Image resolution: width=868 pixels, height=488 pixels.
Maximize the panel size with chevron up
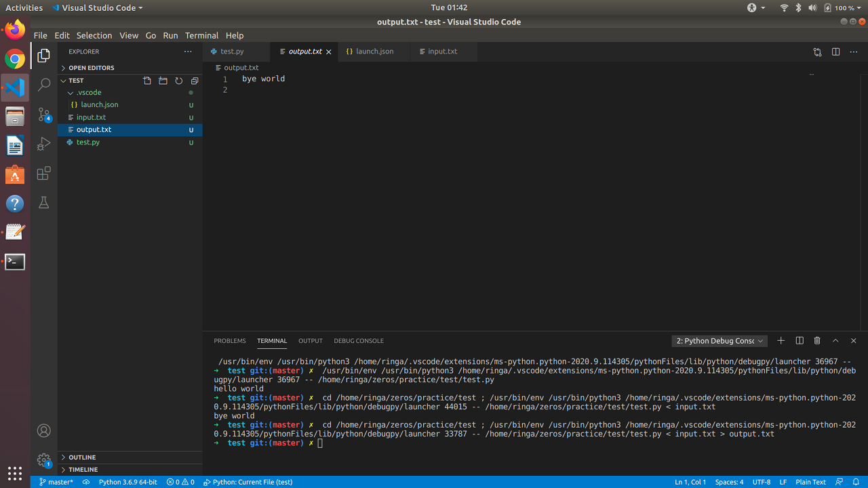(835, 341)
